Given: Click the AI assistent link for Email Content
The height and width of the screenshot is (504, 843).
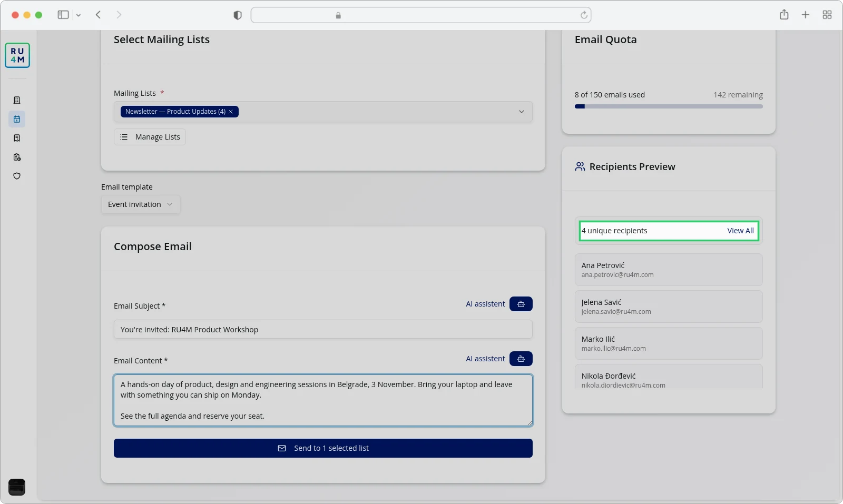Looking at the screenshot, I should click(x=485, y=359).
